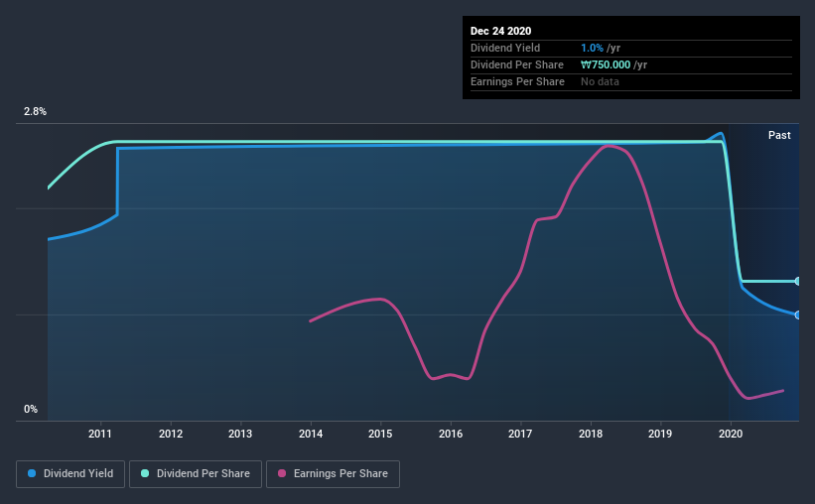Select the 2016 x-axis label
The width and height of the screenshot is (815, 504).
(451, 434)
